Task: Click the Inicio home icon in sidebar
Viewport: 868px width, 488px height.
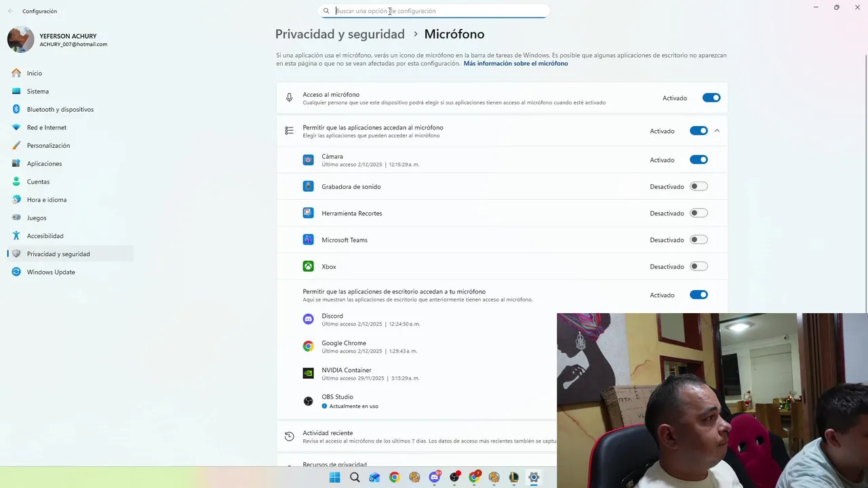Action: [x=16, y=73]
